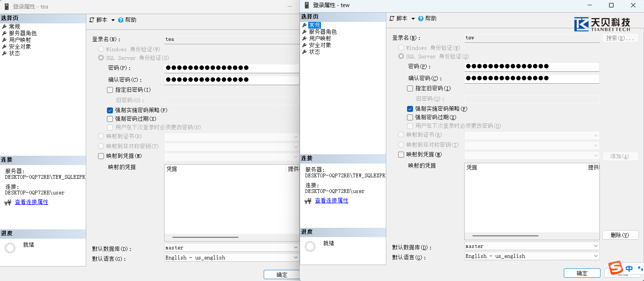
Task: Click wrench icon beside 状态 in tea window
Action: (x=4, y=54)
